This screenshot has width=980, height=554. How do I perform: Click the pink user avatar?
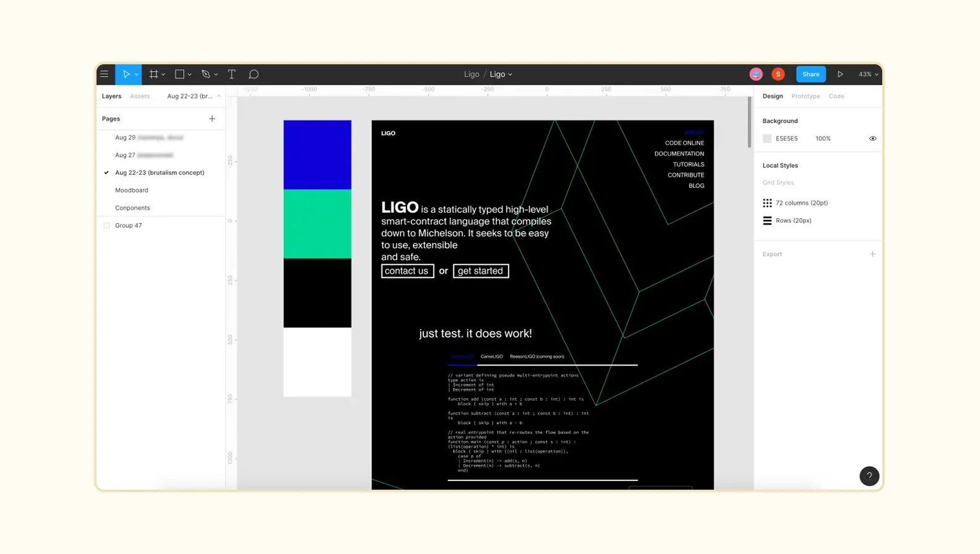[x=756, y=74]
